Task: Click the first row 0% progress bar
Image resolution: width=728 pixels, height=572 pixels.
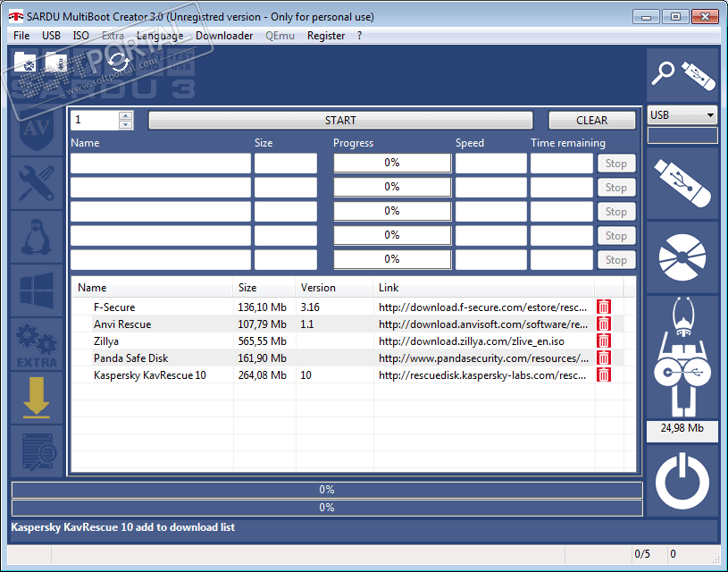Action: click(392, 163)
